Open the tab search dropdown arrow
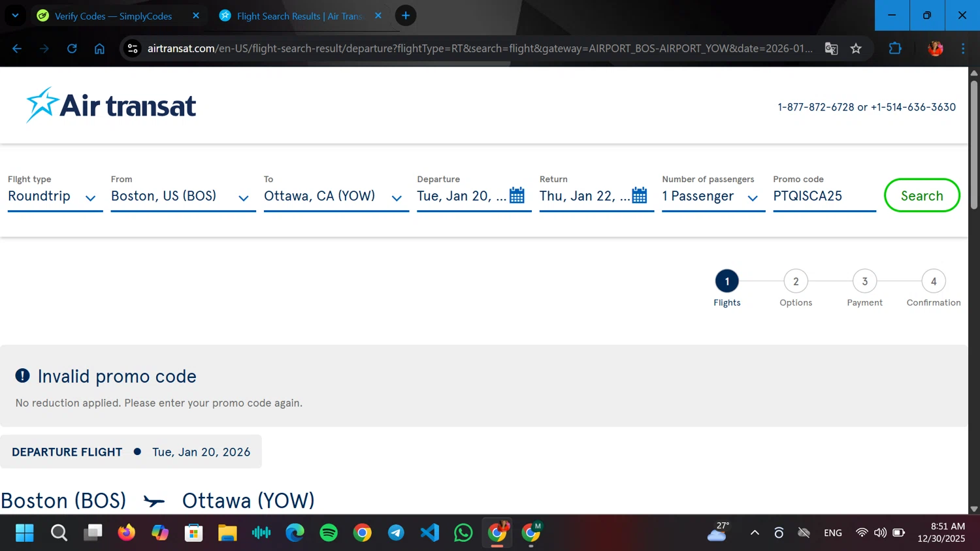Screen dimensions: 980x551 pos(15,16)
